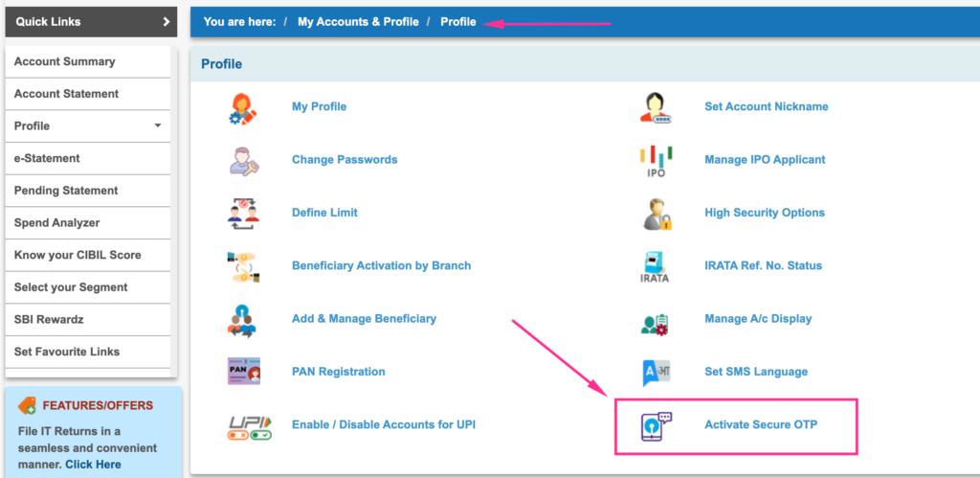Select Spend Analyzer in sidebar menu
This screenshot has height=478, width=980.
56,223
